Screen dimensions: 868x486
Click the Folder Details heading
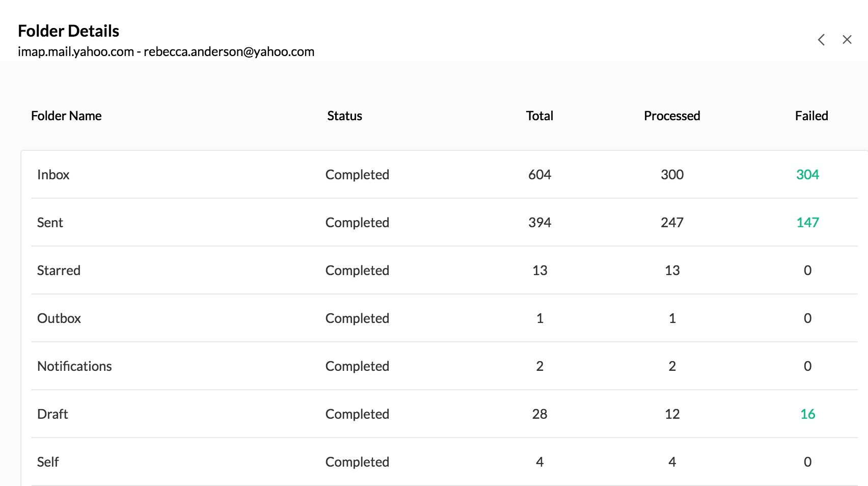pyautogui.click(x=68, y=31)
